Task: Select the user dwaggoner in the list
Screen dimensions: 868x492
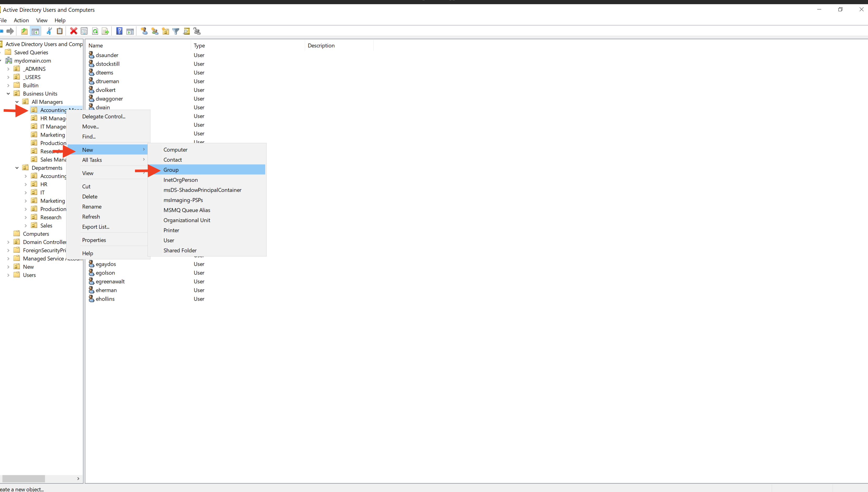Action: pos(109,98)
